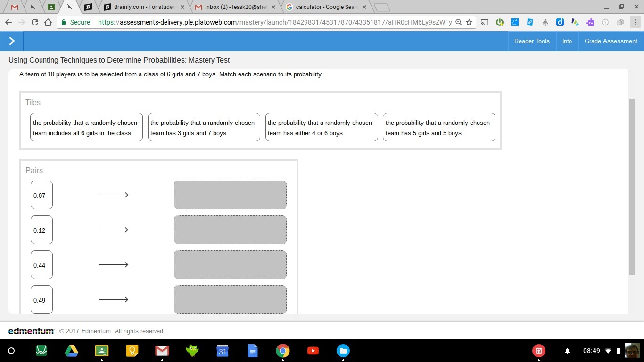The width and height of the screenshot is (644, 362).
Task: Open Google Drive from the shelf
Action: point(72,351)
